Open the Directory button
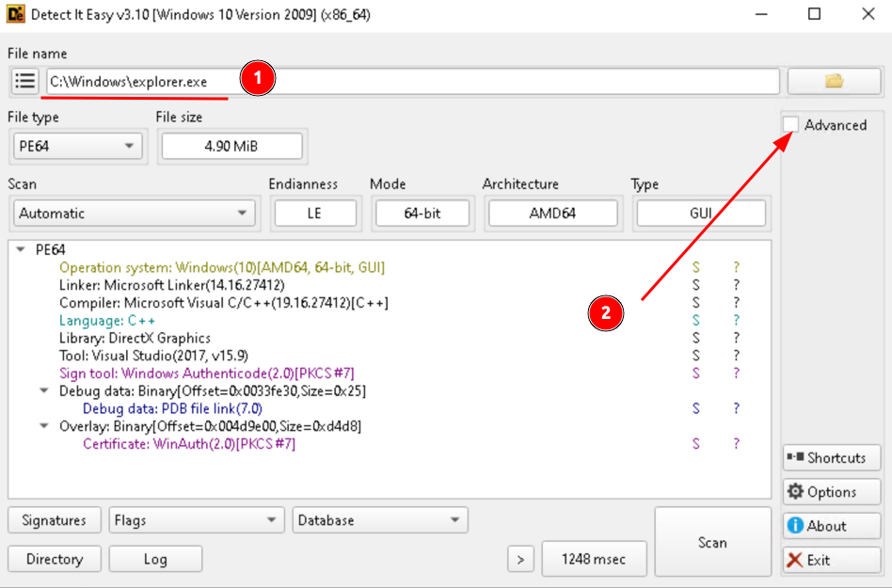 (x=55, y=560)
